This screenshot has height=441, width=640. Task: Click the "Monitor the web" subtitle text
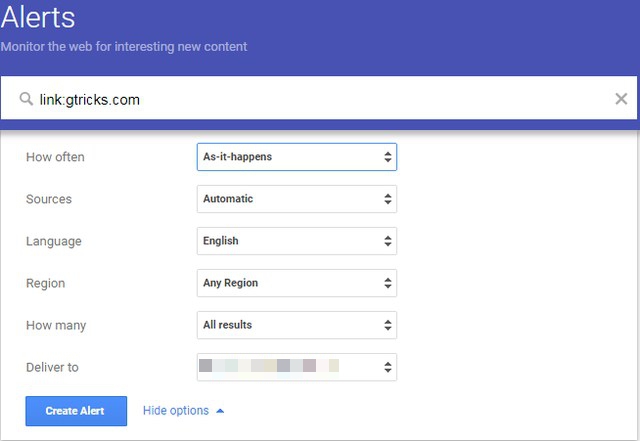124,47
